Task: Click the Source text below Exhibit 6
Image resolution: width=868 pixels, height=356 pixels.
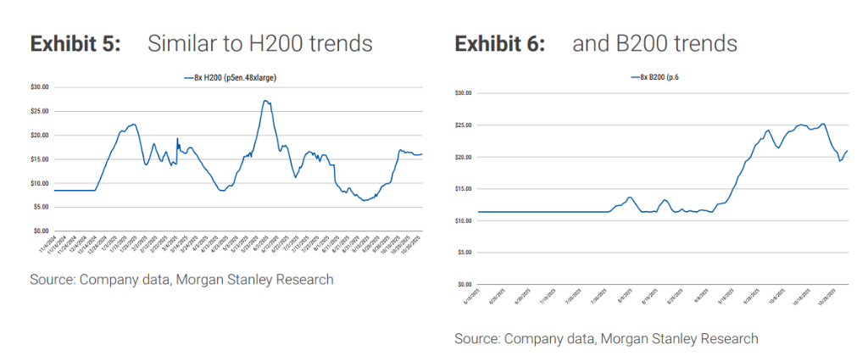Action: [x=606, y=339]
